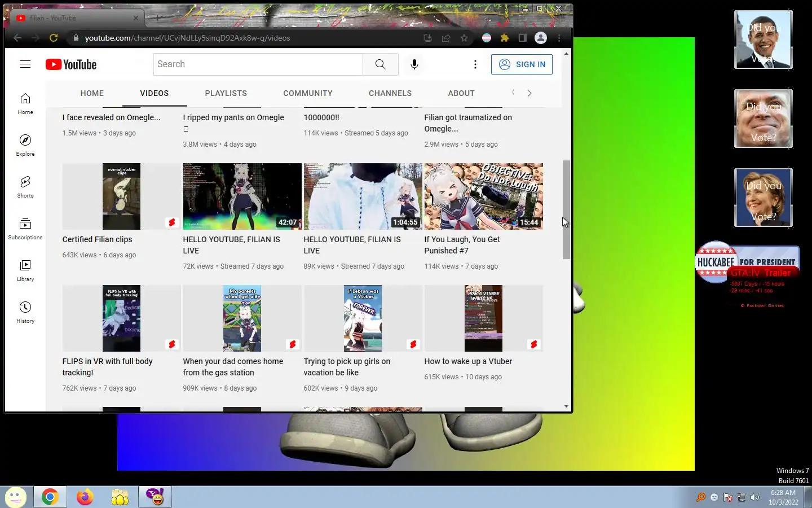Click the volume icon in system tray
The image size is (812, 508).
(x=755, y=497)
